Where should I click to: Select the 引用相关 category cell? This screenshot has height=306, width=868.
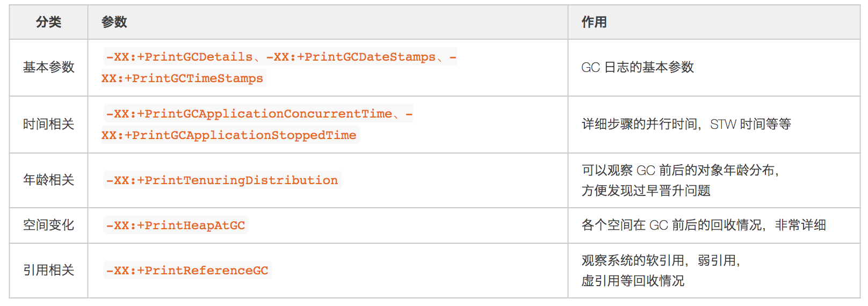pyautogui.click(x=48, y=270)
